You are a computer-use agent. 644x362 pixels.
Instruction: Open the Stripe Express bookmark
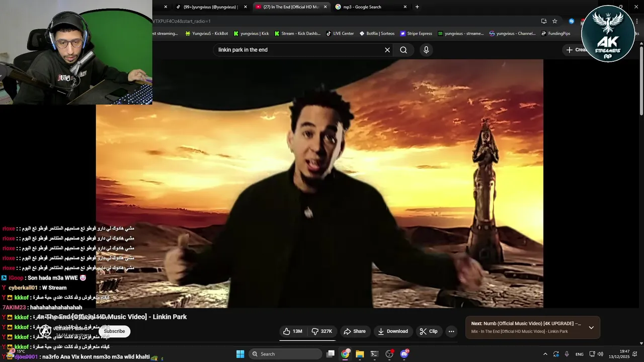pos(417,34)
